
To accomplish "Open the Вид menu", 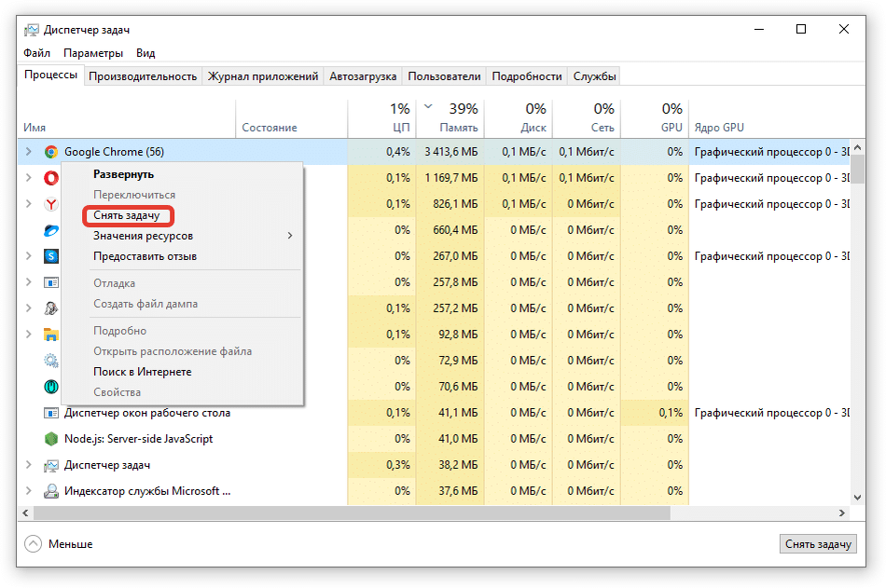I will [145, 53].
